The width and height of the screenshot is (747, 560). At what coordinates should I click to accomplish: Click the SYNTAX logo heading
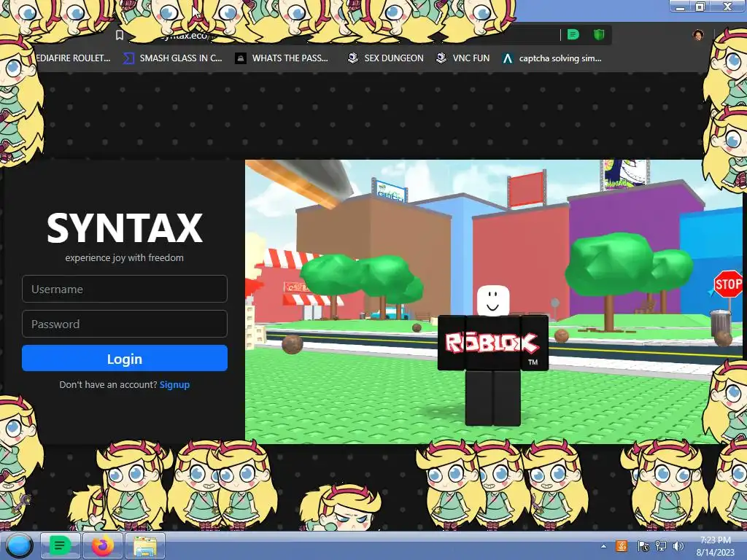pos(124,228)
